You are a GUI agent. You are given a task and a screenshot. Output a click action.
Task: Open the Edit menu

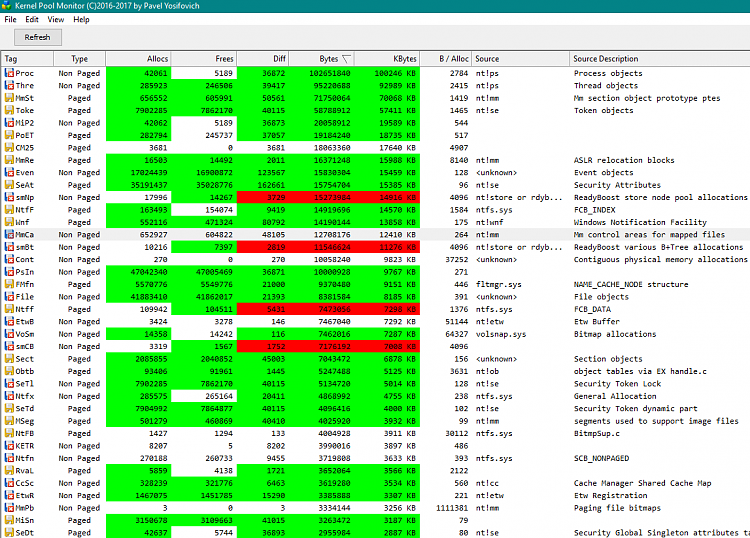32,20
